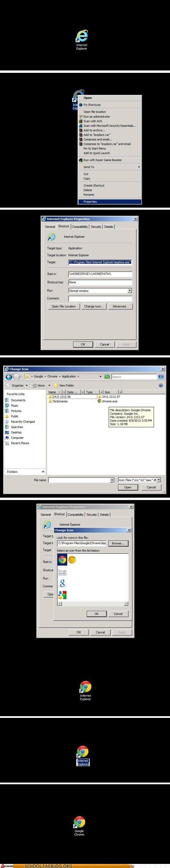Click the 'Change Icon...' button
The image size is (170, 868).
click(x=93, y=306)
